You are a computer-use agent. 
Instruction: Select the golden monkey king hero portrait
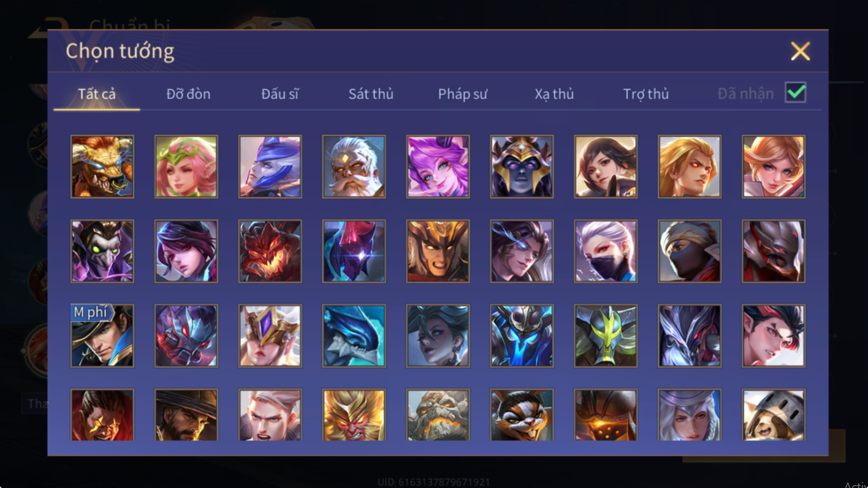click(x=354, y=414)
